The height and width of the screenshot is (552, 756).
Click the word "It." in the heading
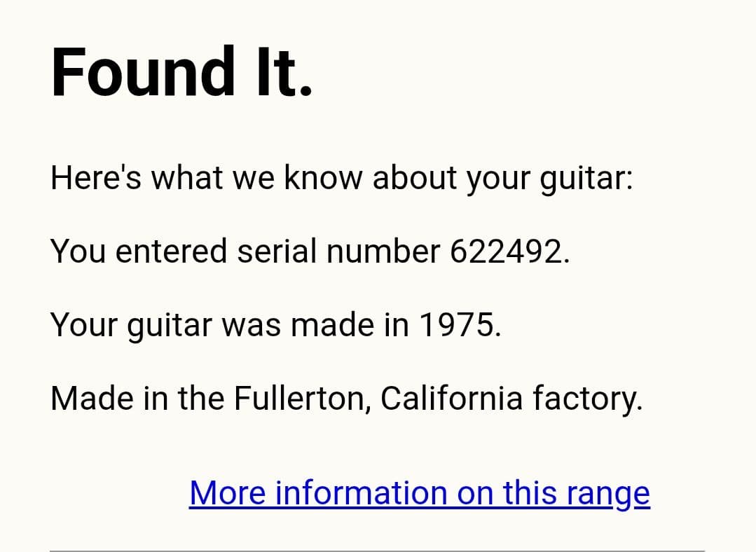tap(284, 72)
